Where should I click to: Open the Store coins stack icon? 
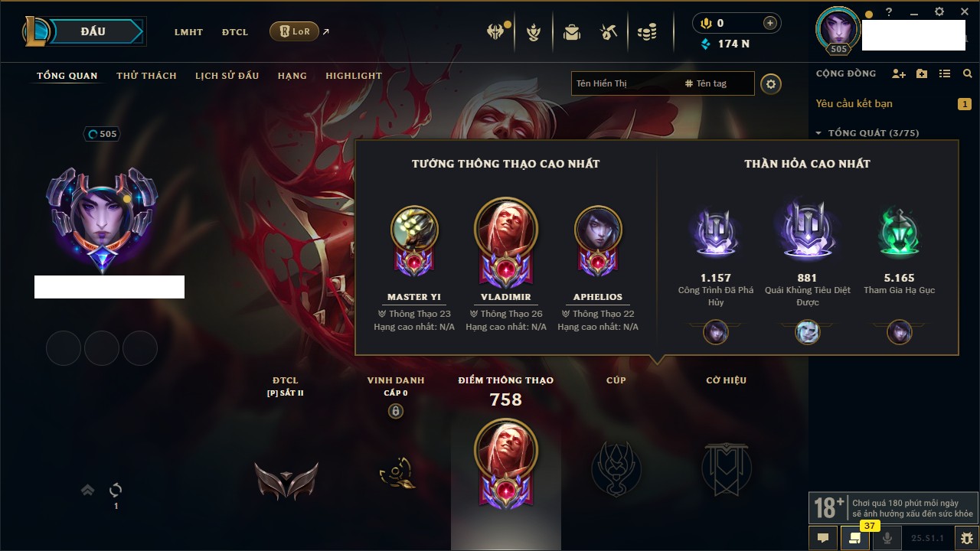point(647,32)
